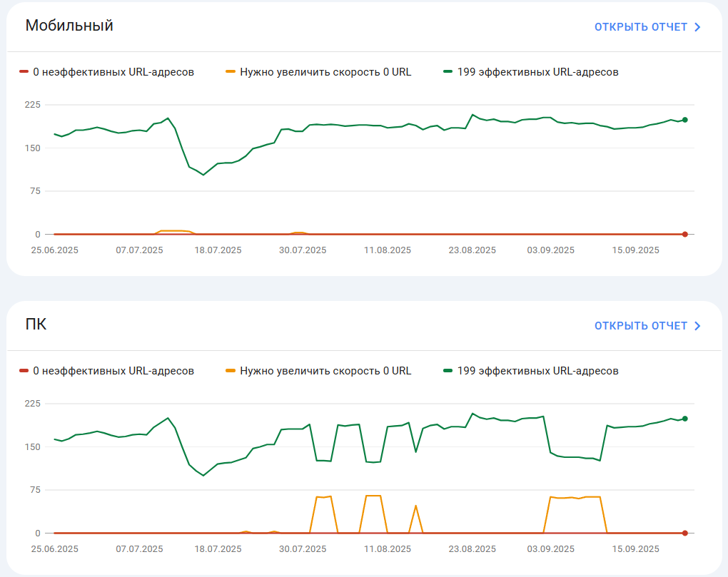728x577 pixels.
Task: Click the 225 axis label in Мобильный
Action: click(33, 104)
